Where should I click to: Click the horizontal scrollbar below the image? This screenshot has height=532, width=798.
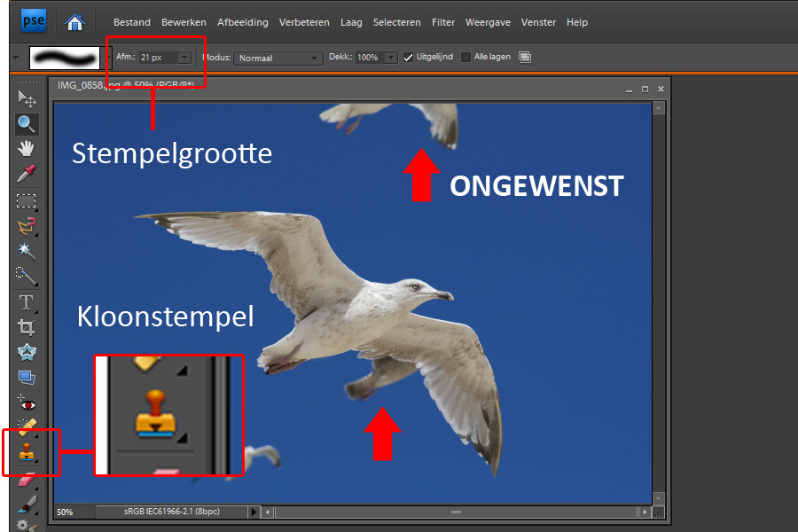pos(456,512)
